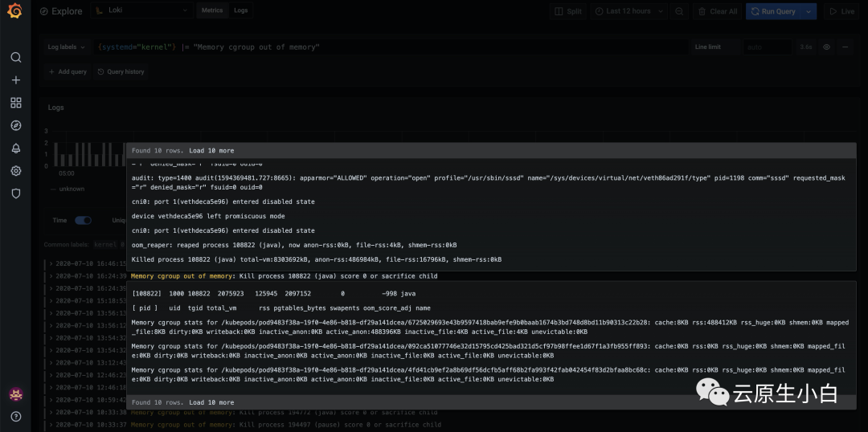Image resolution: width=868 pixels, height=432 pixels.
Task: Open the Last 12 hours time picker
Action: click(x=628, y=11)
